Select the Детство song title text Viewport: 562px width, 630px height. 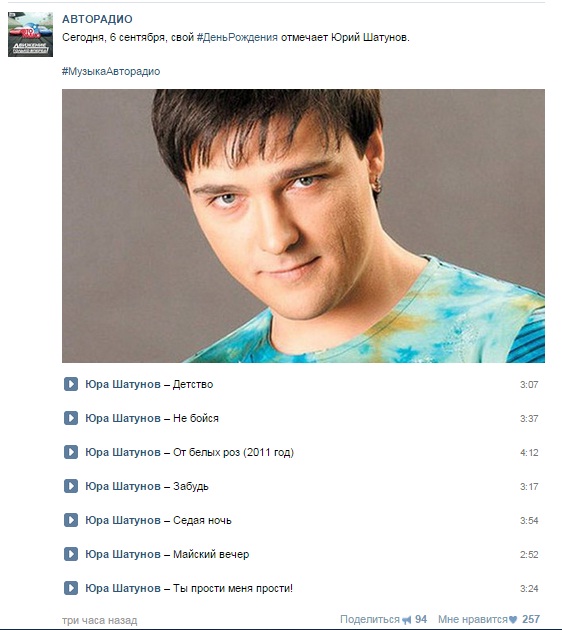coord(193,385)
